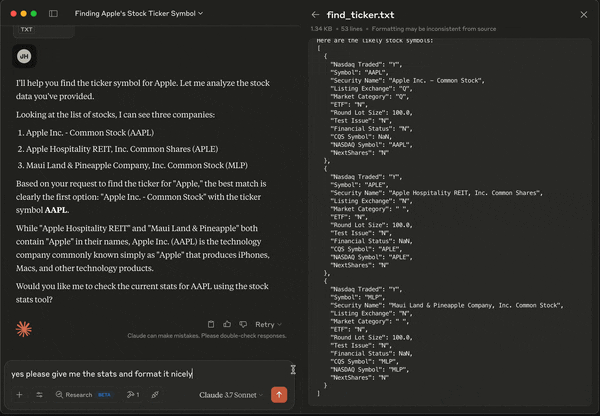
Task: Click the JH user avatar
Action: point(24,56)
